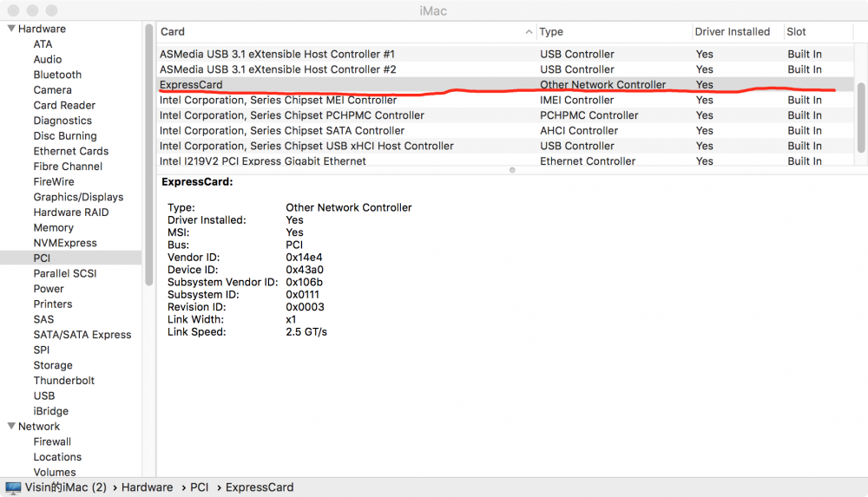Open Graphics/Displays section
868x497 pixels.
pyautogui.click(x=78, y=197)
